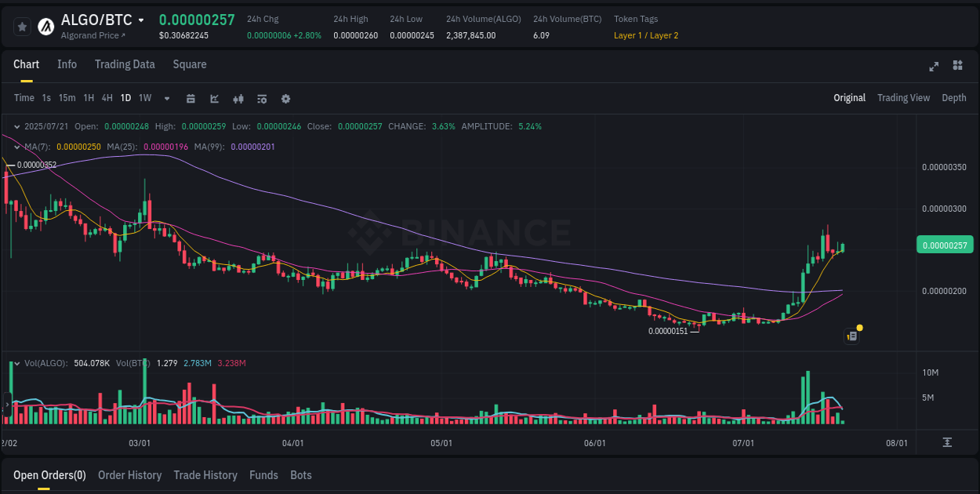Select the candlestick chart style icon
Viewport: 980px width, 494px height.
[238, 98]
